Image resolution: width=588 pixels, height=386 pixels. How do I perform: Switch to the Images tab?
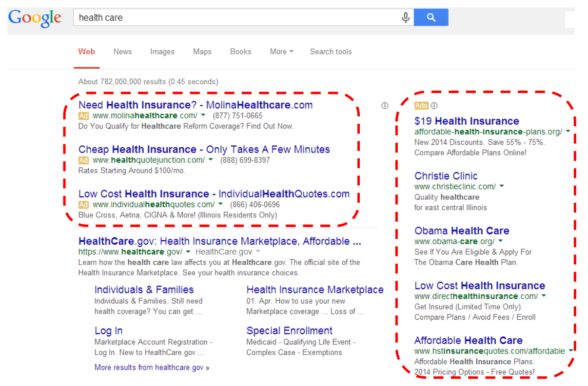click(162, 52)
